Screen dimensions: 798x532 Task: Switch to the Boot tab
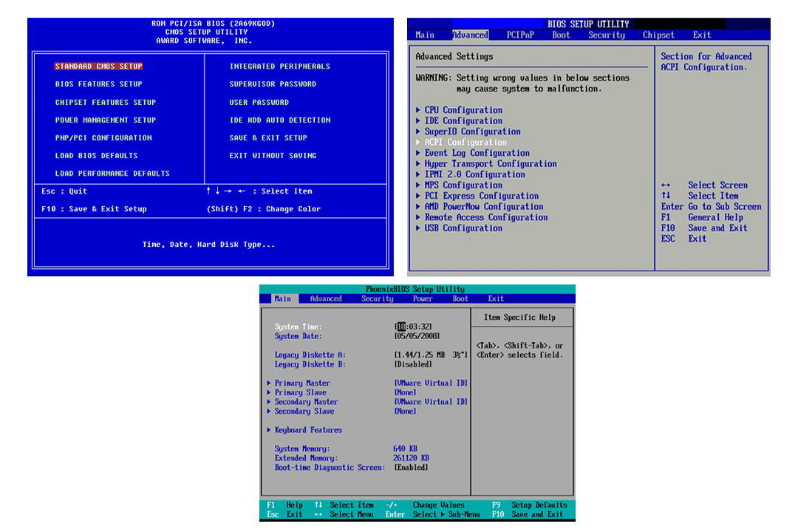point(561,35)
